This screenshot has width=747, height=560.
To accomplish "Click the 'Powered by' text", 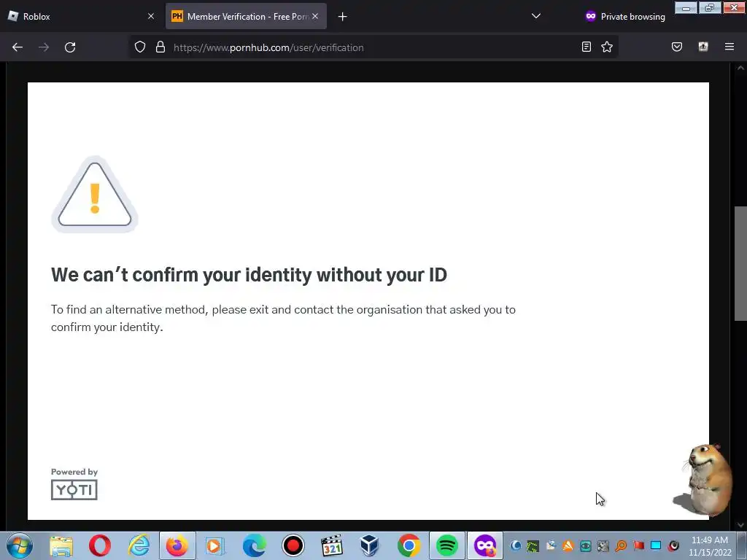I will click(74, 472).
